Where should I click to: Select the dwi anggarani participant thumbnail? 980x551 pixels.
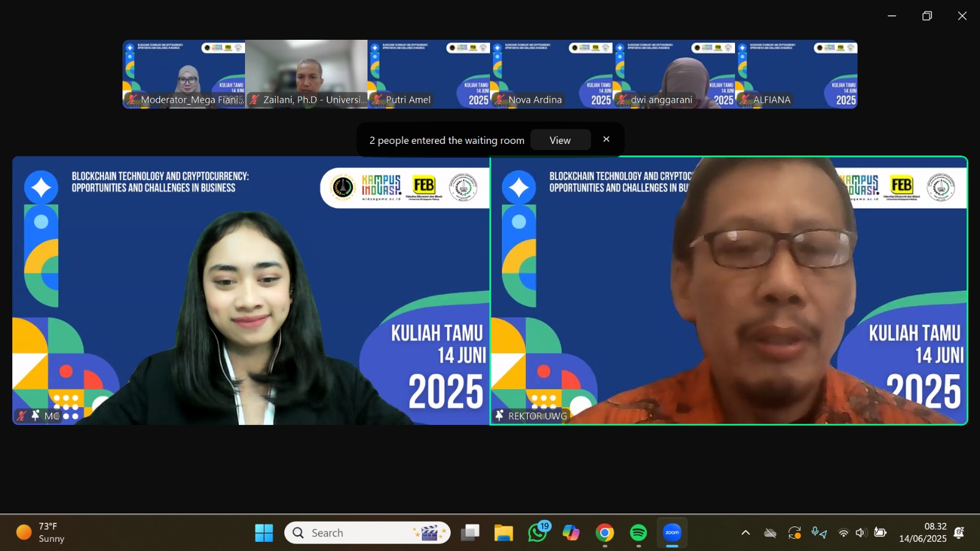click(674, 74)
